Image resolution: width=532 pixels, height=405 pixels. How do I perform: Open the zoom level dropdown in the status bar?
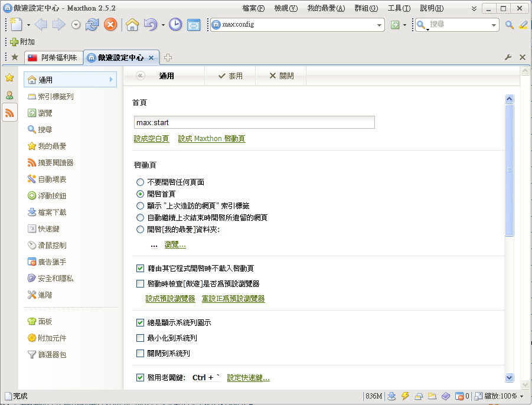pyautogui.click(x=521, y=396)
